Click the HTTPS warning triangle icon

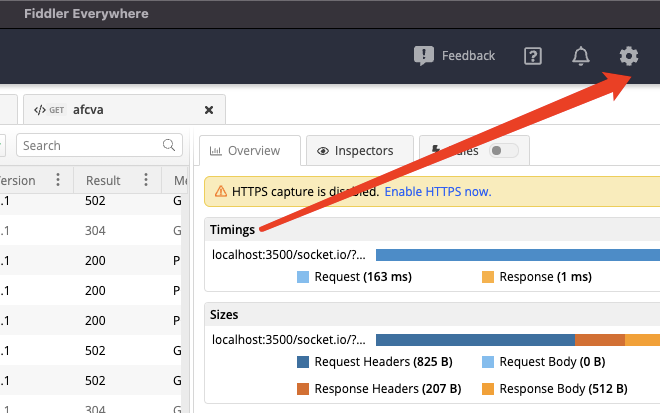pyautogui.click(x=218, y=191)
